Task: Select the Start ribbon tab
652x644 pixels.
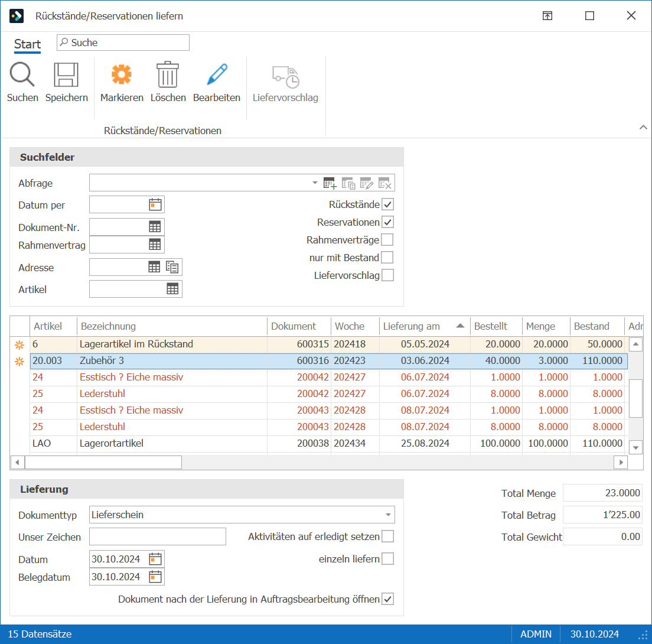Action: (27, 44)
